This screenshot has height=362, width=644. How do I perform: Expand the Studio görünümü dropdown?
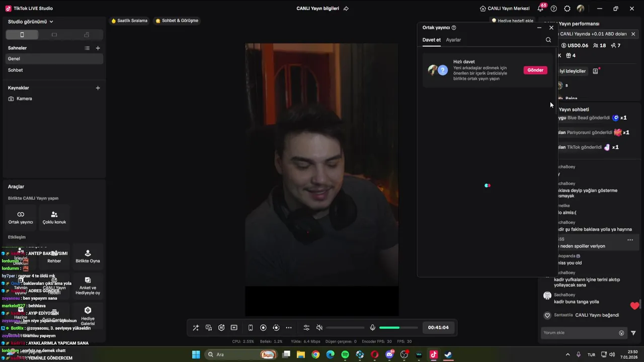click(x=31, y=22)
